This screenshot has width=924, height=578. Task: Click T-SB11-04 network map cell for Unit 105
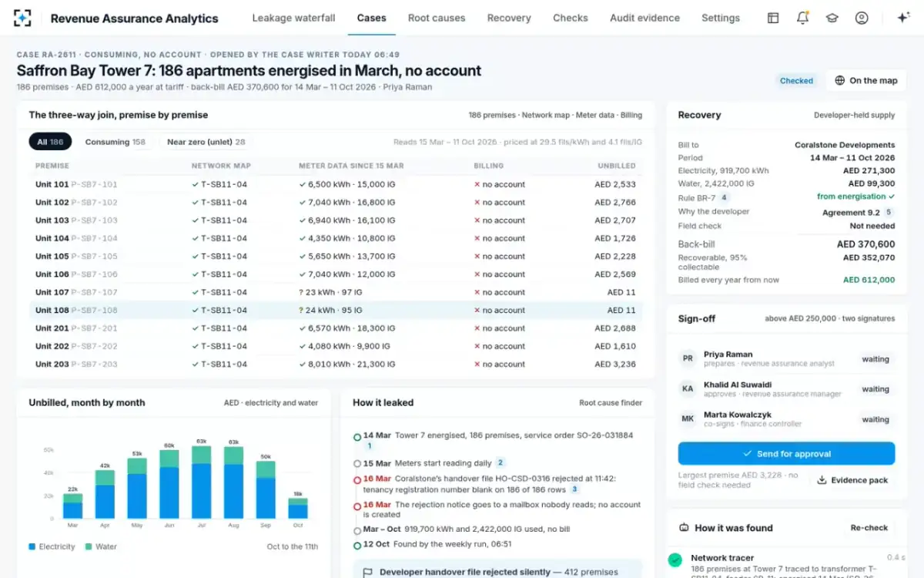click(219, 256)
